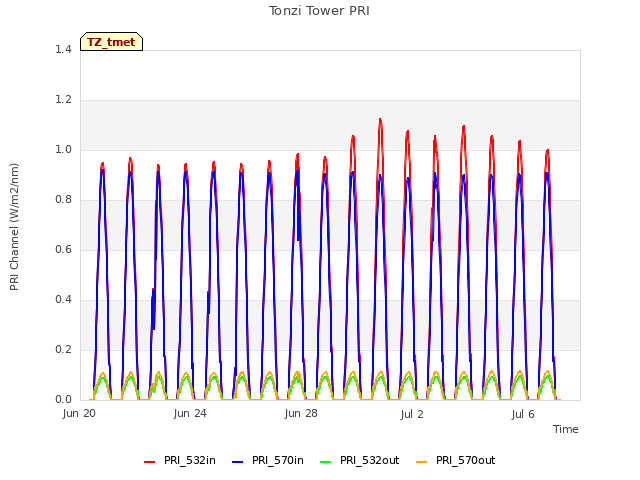Click the 1.4 y-axis tick label
The height and width of the screenshot is (480, 640).
63,49
